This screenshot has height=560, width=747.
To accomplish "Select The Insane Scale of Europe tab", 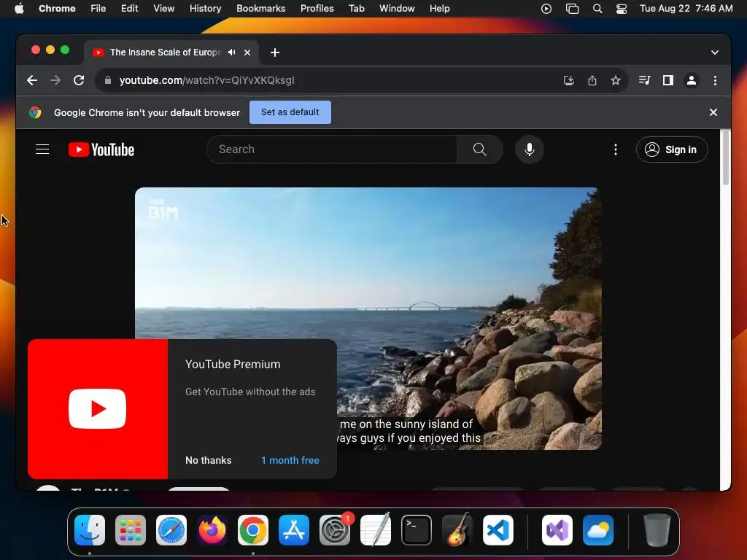I will coord(166,52).
